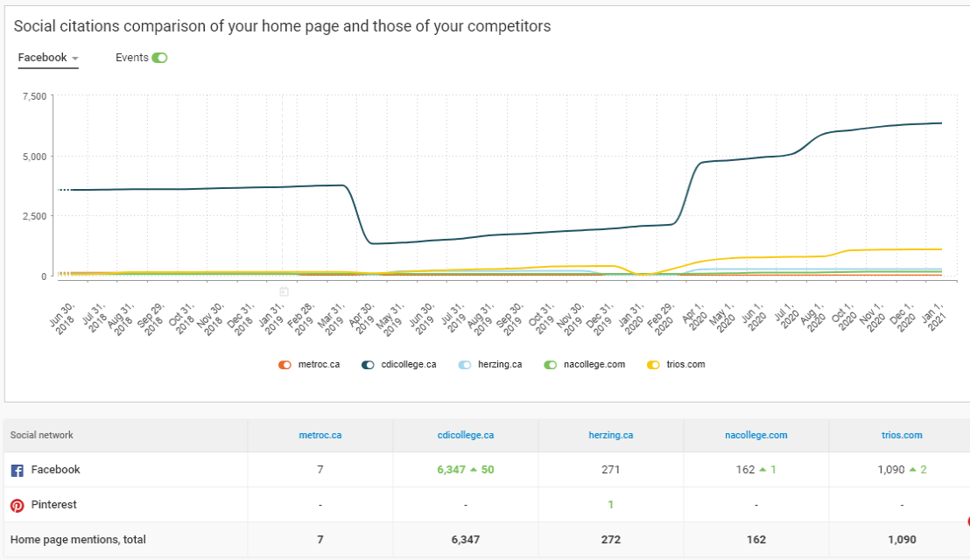
Task: Click the total 6,347 for cdicollege.ca
Action: [x=465, y=540]
